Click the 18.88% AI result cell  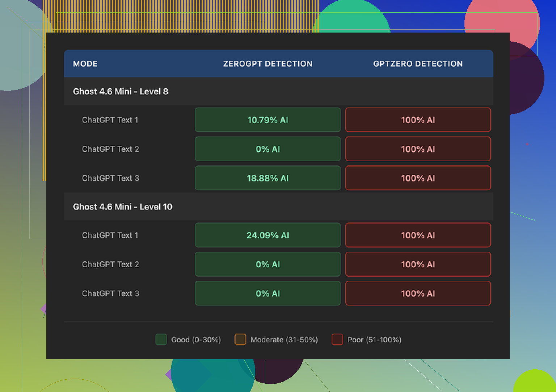pos(268,178)
